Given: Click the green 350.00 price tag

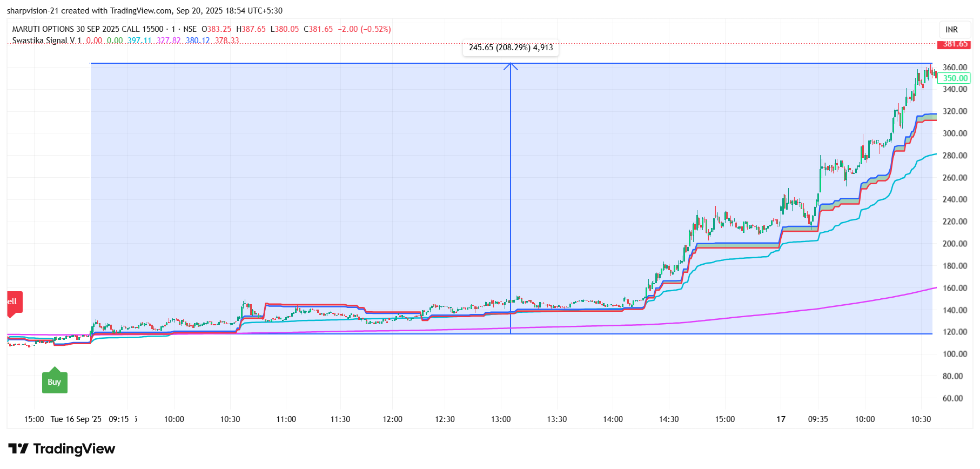Looking at the screenshot, I should 955,78.
